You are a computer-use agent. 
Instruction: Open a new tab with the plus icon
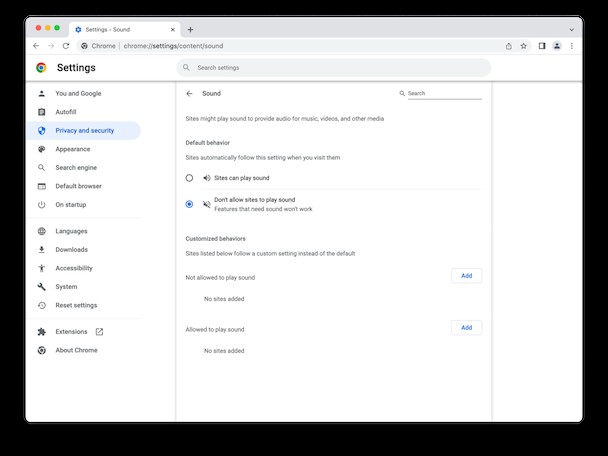pos(190,29)
